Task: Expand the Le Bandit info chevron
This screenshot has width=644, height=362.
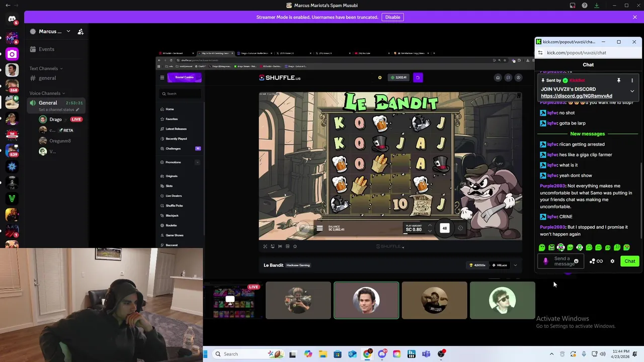Action: click(x=515, y=265)
